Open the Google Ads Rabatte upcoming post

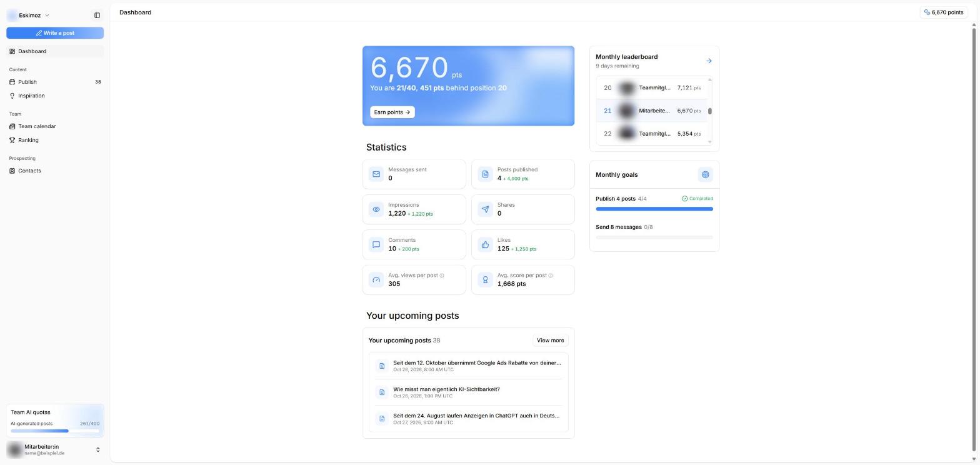click(468, 366)
